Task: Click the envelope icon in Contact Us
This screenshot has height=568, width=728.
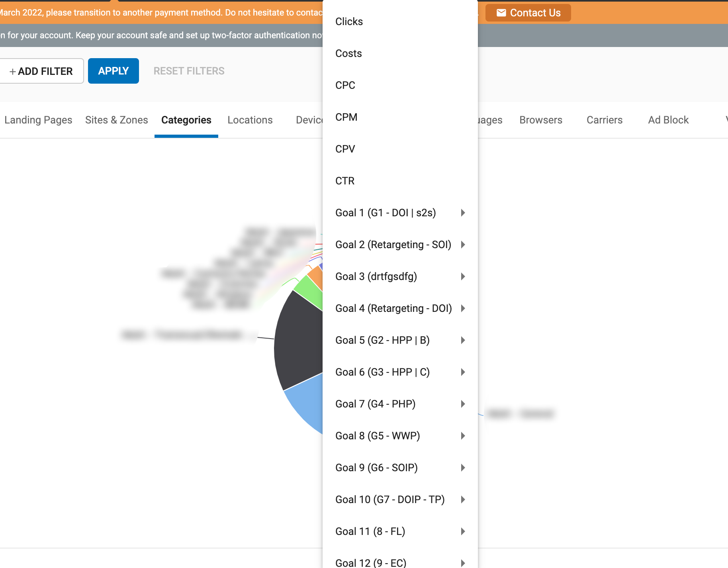Action: tap(501, 13)
